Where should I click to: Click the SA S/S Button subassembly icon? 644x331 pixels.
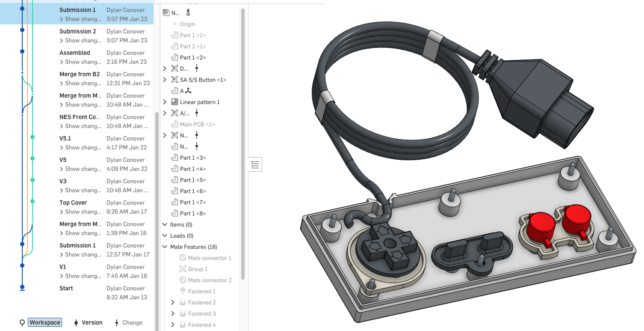coord(174,80)
